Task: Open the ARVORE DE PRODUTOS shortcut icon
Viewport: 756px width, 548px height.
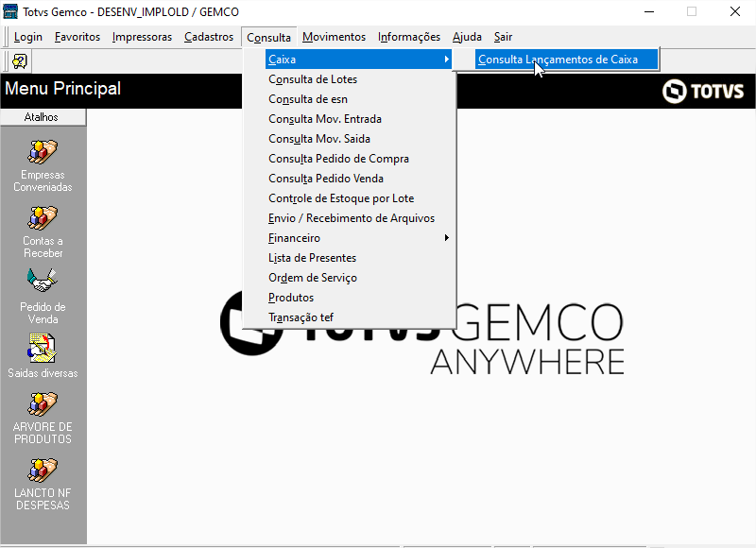Action: point(43,403)
